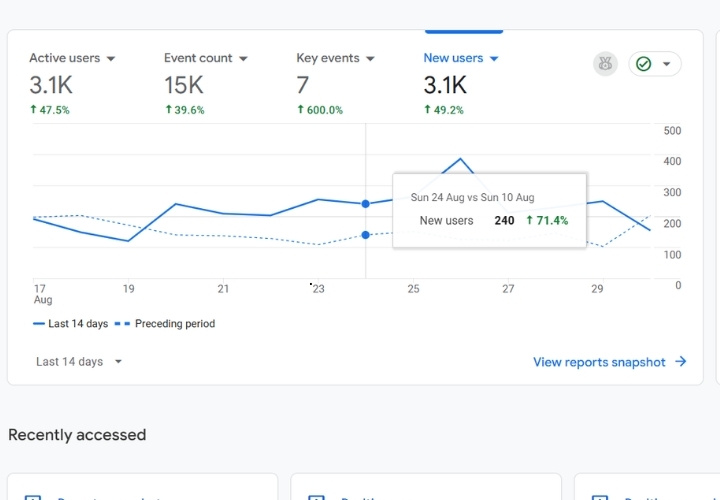Click the 17 Aug x-axis label
The image size is (720, 500).
(42, 294)
